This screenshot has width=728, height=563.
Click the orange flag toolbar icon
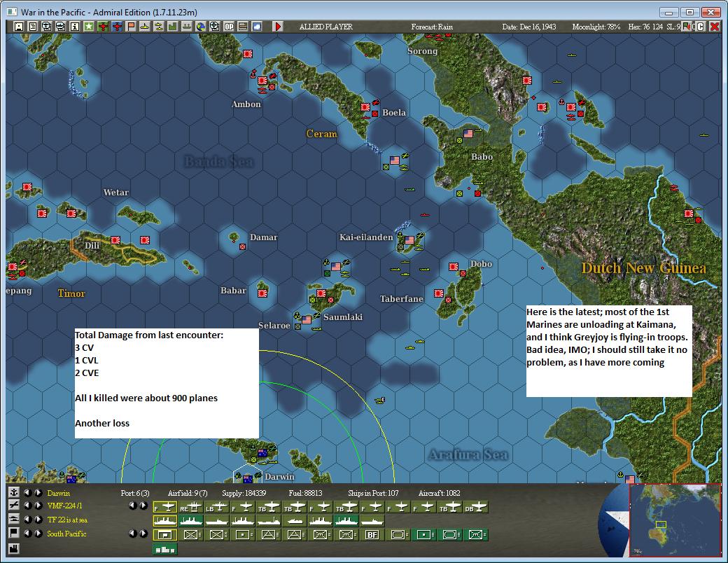131,27
